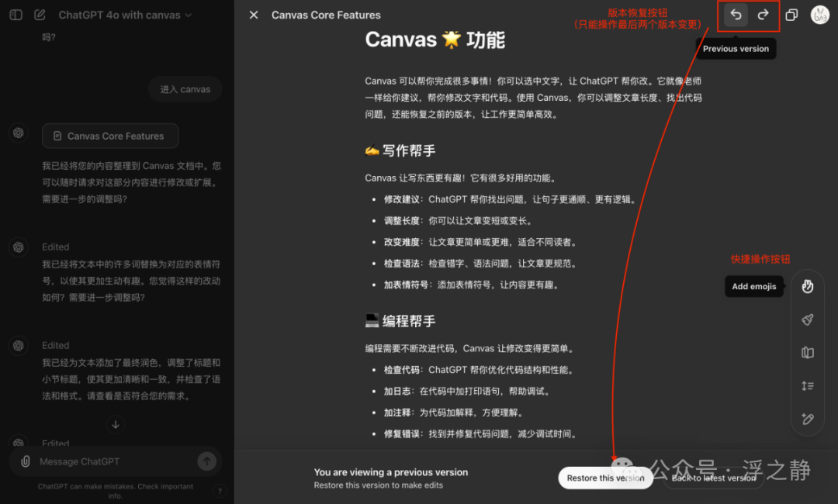Go to the previous version with the undo arrow

(x=736, y=15)
